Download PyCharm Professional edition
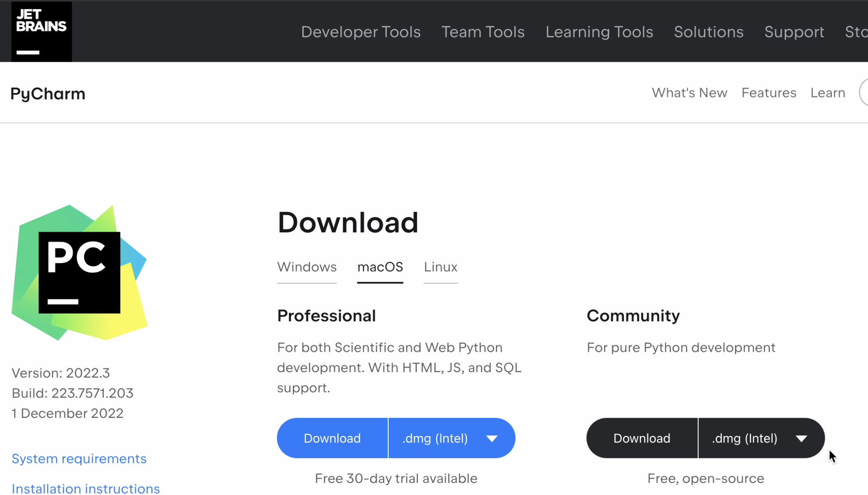 point(332,439)
